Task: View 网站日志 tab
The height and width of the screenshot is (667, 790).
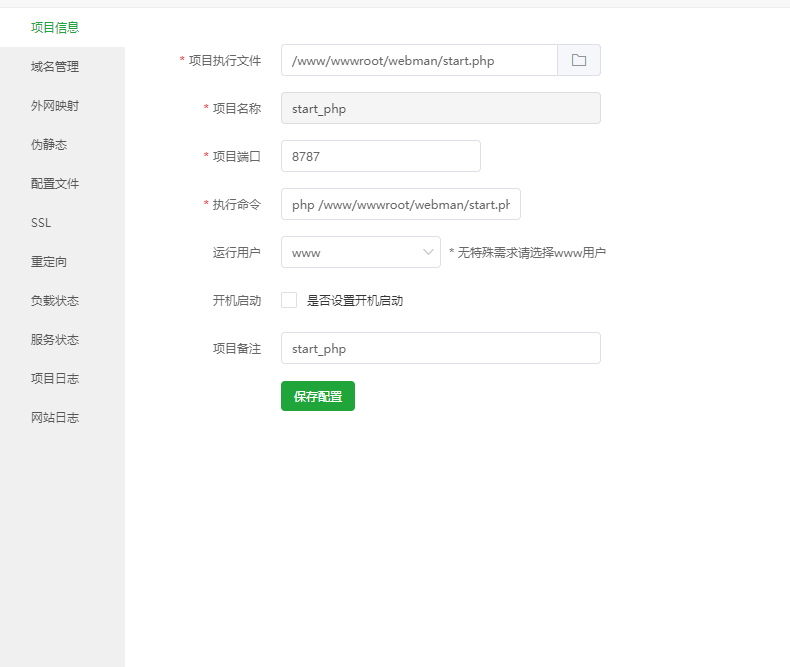Action: (55, 418)
